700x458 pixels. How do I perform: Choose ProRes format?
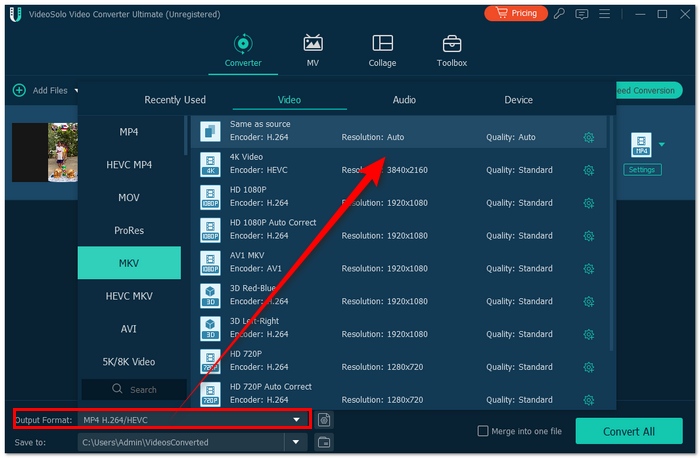pyautogui.click(x=129, y=230)
